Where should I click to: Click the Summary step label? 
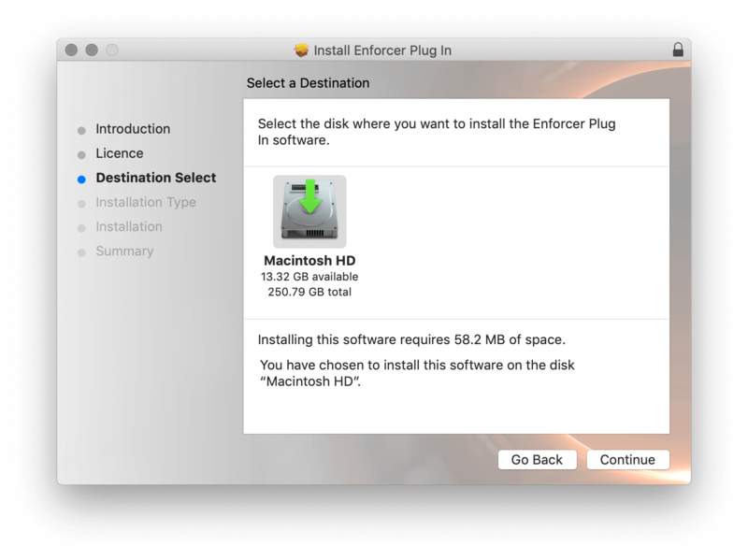124,251
